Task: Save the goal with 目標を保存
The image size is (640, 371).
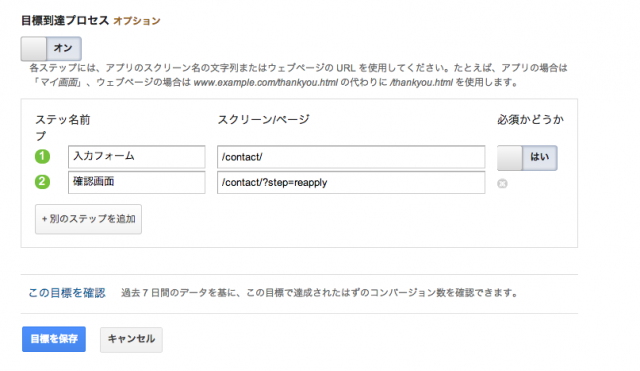Action: [54, 339]
